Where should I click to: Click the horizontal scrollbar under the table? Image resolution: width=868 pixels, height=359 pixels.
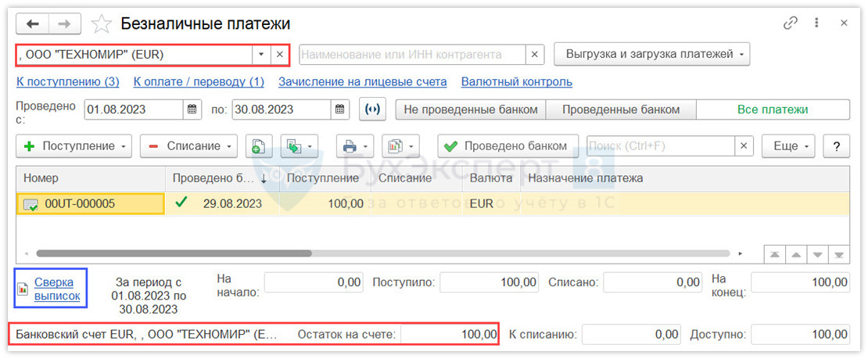[x=174, y=253]
